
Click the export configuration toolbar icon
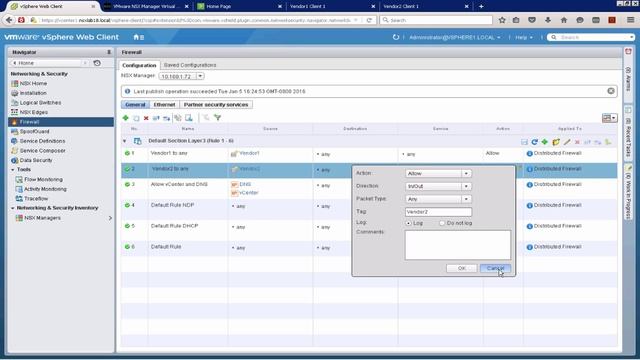tap(189, 118)
